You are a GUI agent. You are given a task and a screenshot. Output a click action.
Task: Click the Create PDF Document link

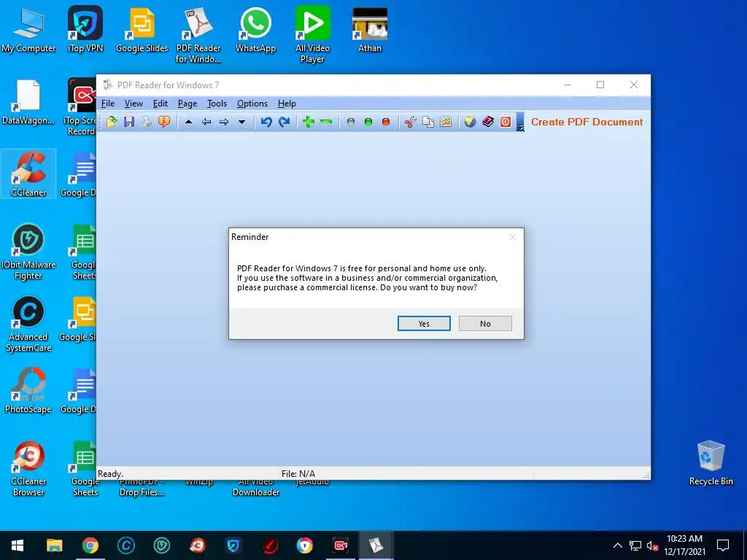click(x=587, y=122)
